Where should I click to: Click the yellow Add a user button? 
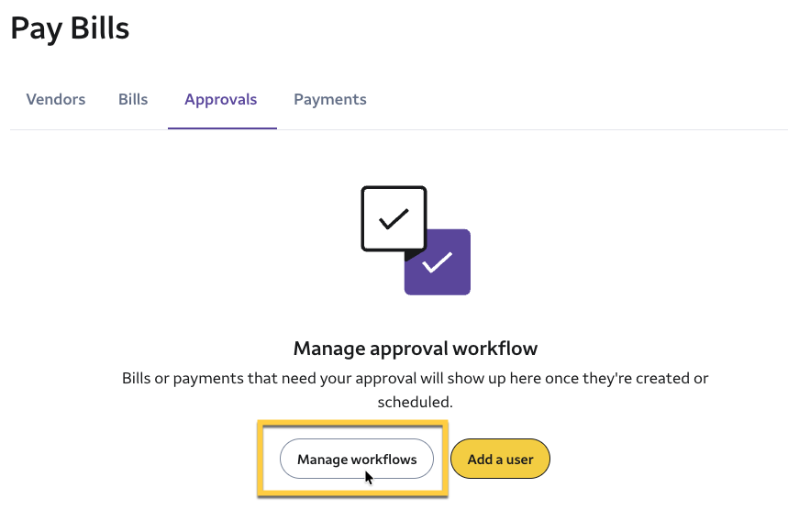501,459
